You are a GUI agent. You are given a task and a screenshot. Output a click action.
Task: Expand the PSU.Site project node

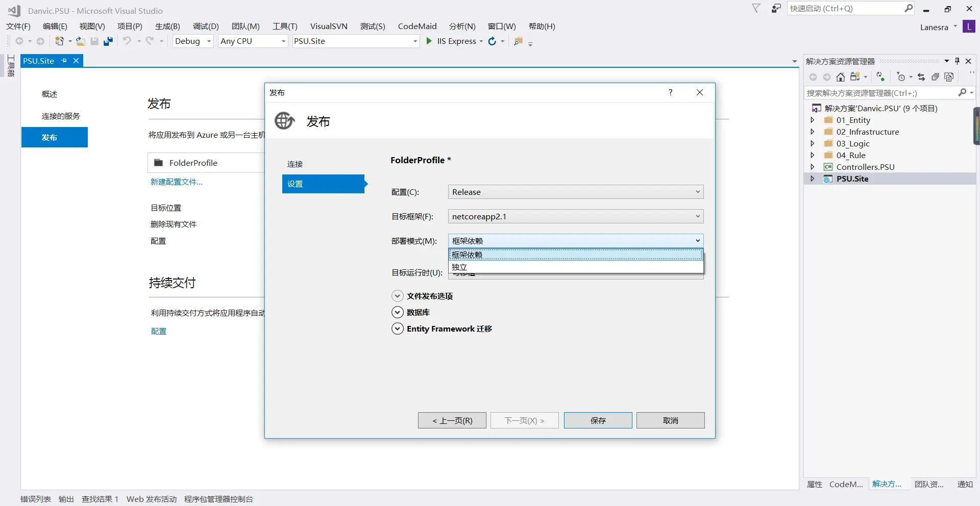(813, 179)
